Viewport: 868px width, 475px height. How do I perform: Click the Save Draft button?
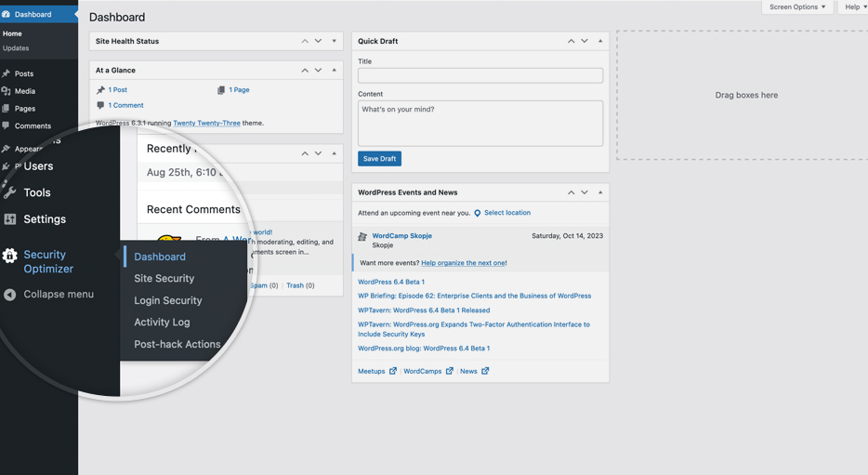[380, 159]
